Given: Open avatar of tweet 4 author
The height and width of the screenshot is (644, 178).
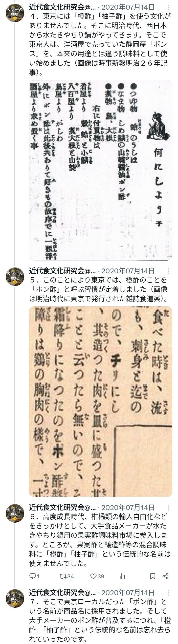Looking at the screenshot, I should pos(15,13).
